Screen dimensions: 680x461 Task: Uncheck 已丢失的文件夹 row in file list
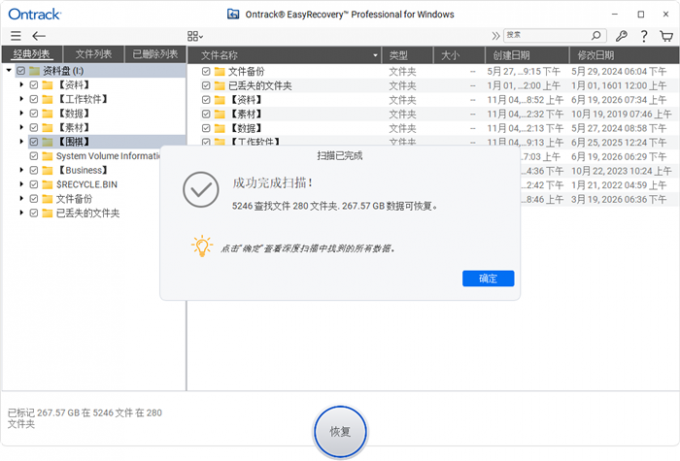click(206, 86)
